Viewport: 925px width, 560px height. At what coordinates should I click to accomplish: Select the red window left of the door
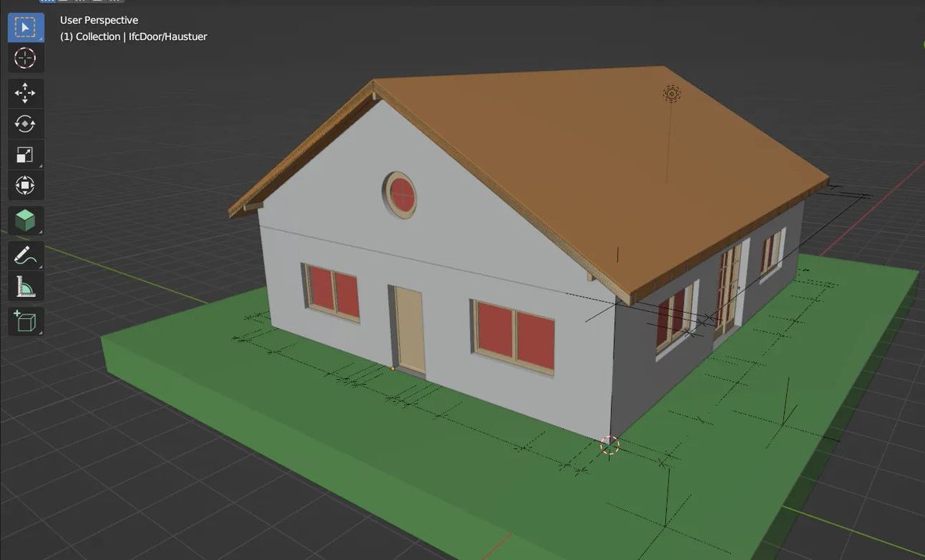[x=333, y=292]
